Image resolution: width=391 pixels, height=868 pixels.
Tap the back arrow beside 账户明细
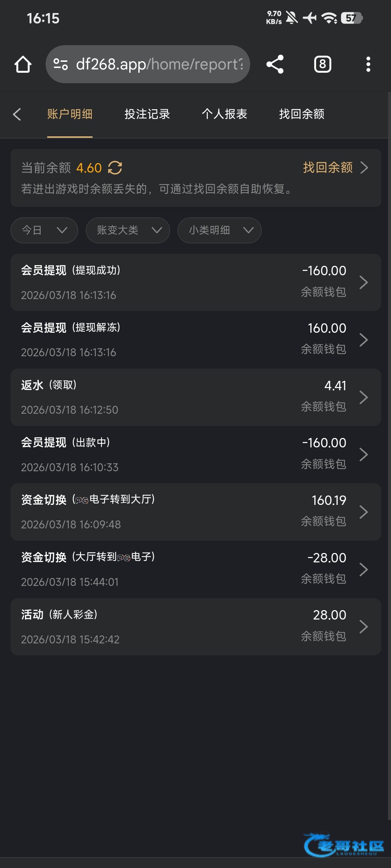coord(17,114)
